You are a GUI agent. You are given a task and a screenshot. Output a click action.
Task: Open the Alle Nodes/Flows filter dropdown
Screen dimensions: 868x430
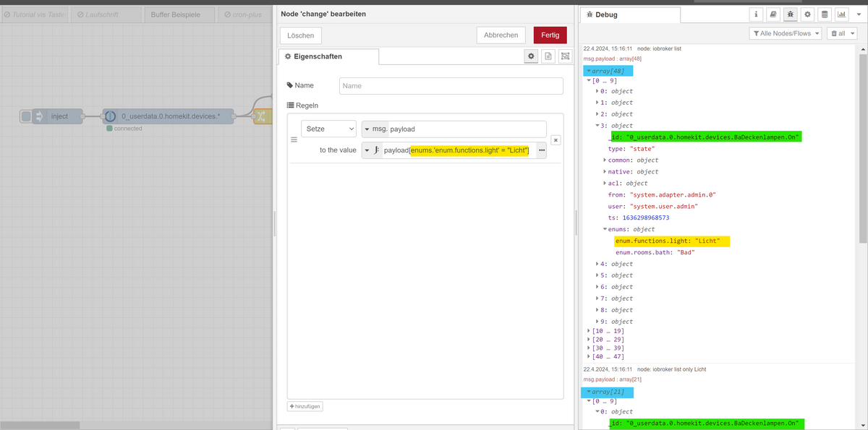pyautogui.click(x=786, y=33)
